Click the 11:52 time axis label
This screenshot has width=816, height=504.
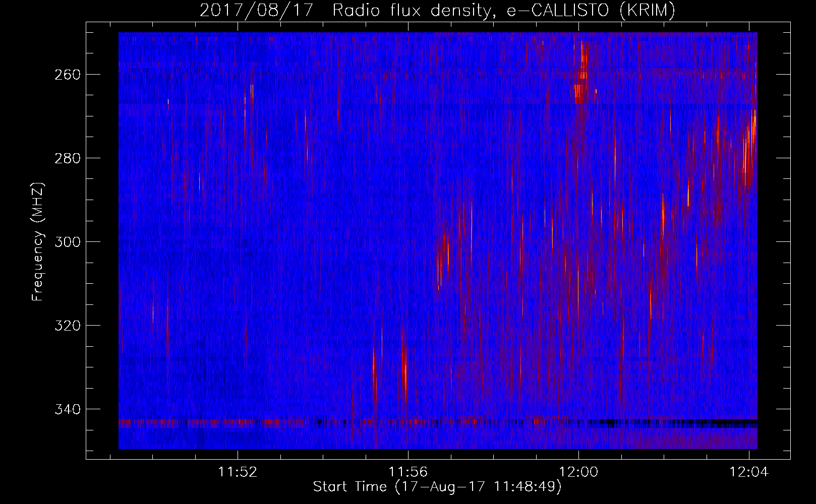click(238, 472)
